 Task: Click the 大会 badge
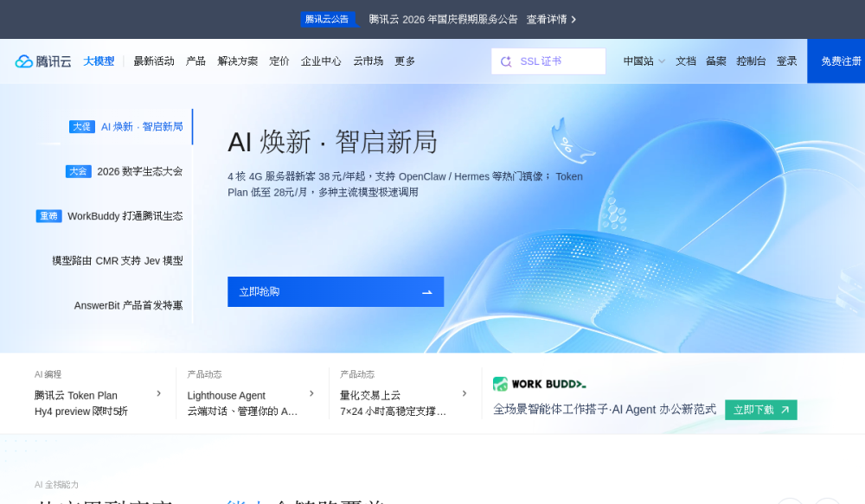(x=79, y=171)
